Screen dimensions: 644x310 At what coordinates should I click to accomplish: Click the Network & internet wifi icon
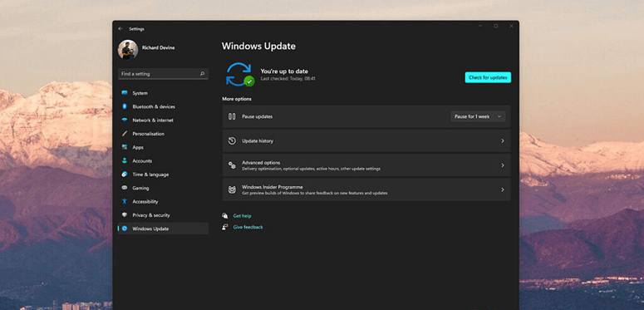125,120
